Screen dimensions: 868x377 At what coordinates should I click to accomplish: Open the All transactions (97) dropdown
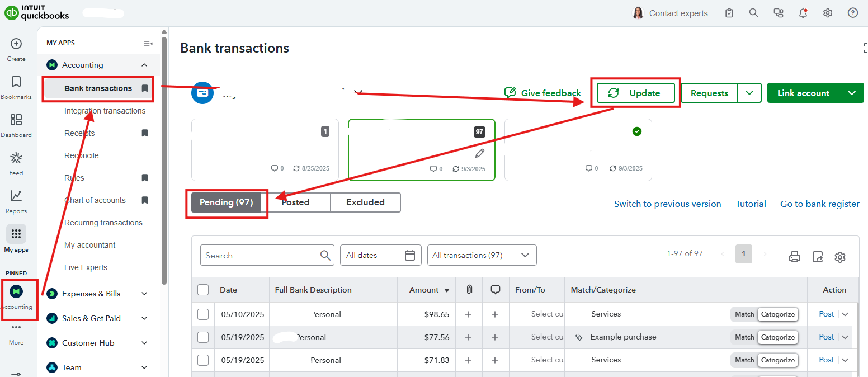point(482,255)
